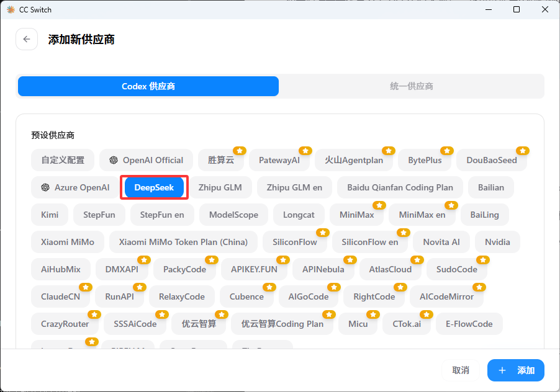560x392 pixels.
Task: Close the CC Switch window
Action: tap(545, 10)
